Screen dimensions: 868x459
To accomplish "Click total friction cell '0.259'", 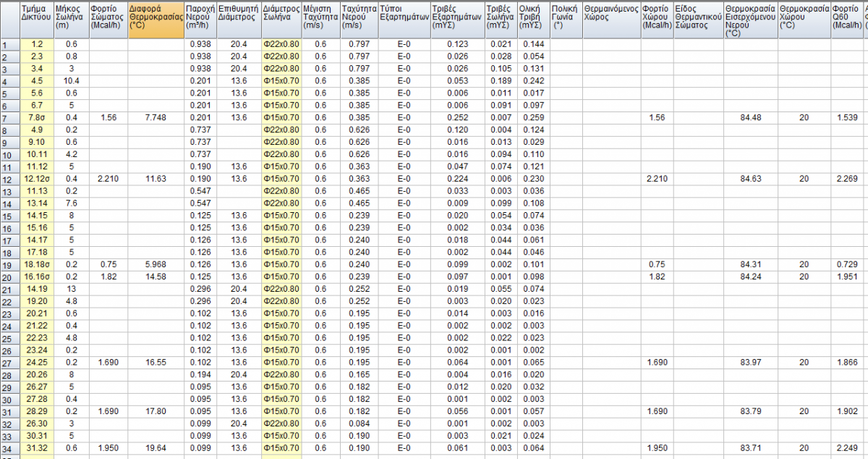I will click(x=532, y=118).
